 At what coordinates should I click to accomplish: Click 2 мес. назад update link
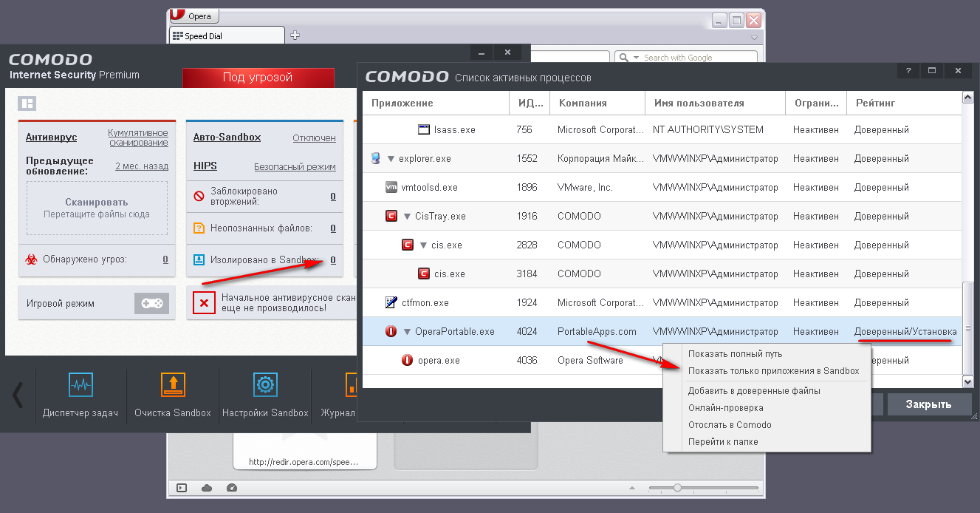click(142, 166)
